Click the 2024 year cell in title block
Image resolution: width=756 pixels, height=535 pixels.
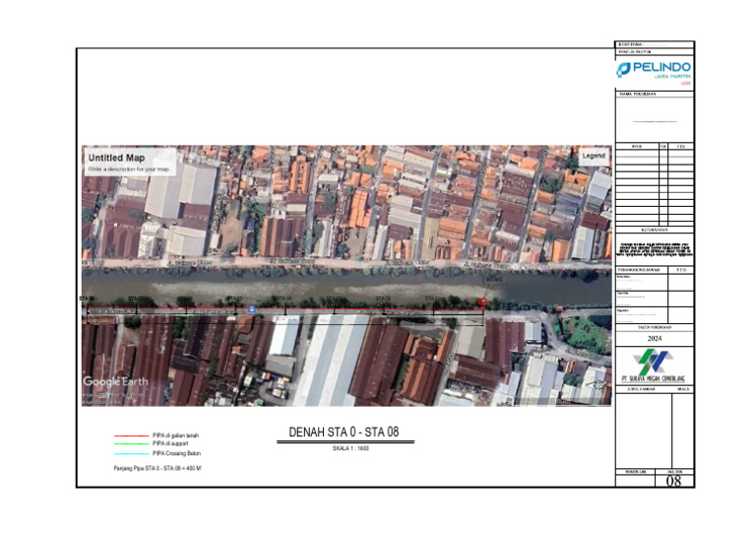point(654,338)
